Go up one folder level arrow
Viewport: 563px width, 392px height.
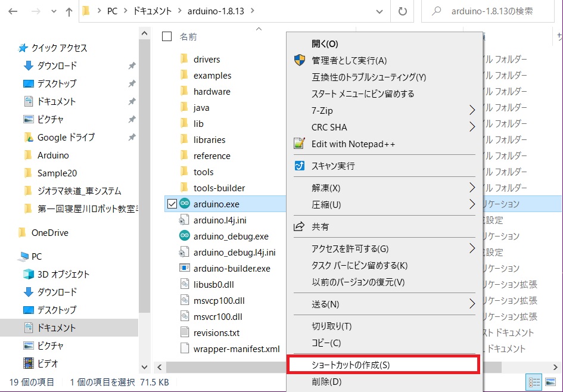click(x=69, y=11)
